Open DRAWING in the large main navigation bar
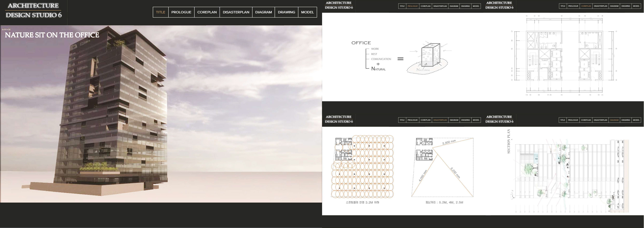The height and width of the screenshot is (228, 644). [286, 12]
